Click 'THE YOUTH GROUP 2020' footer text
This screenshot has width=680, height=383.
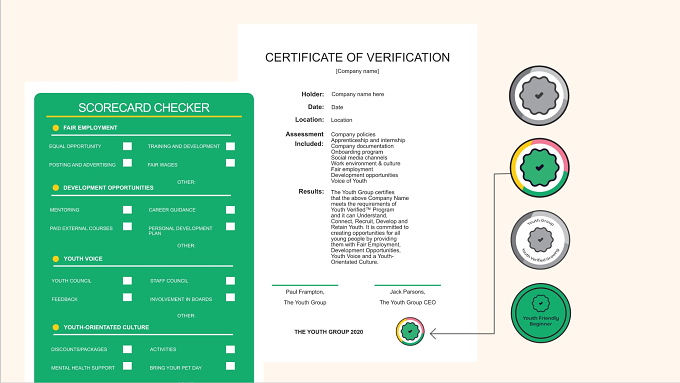(x=329, y=332)
